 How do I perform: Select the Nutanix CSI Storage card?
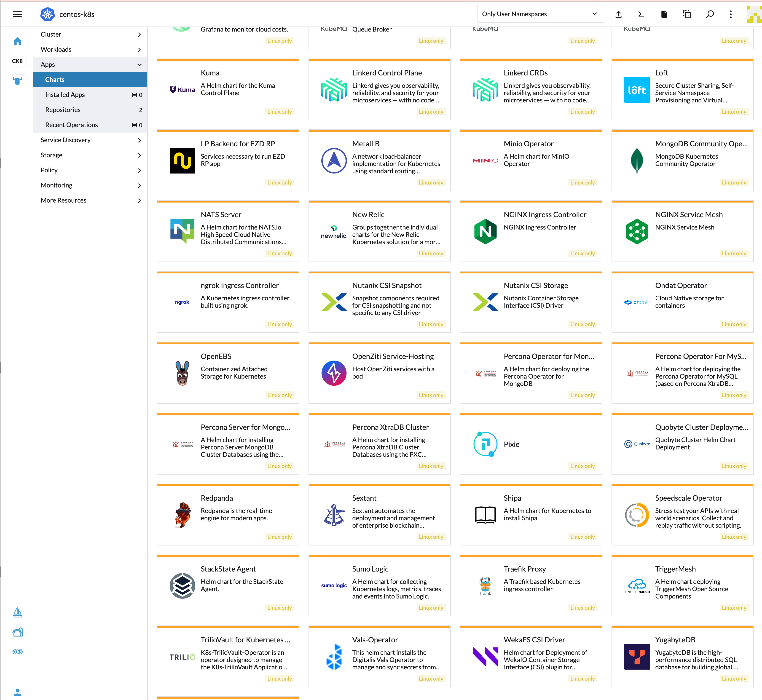click(531, 302)
